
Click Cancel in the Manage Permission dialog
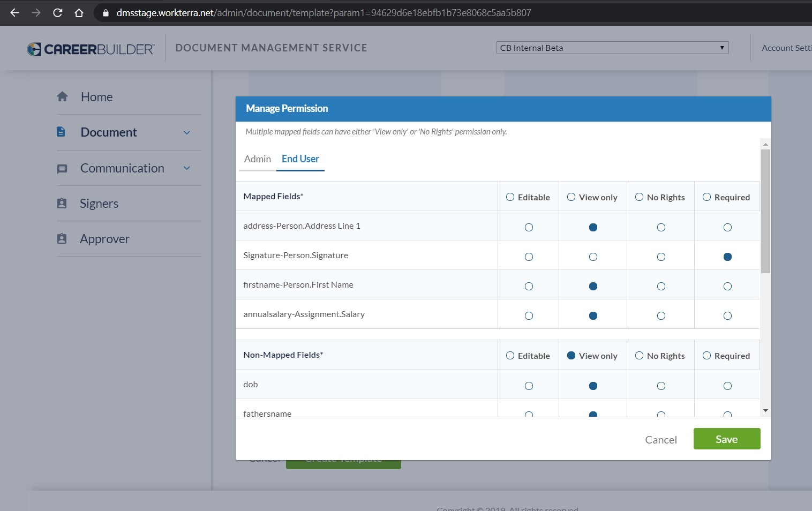(660, 439)
